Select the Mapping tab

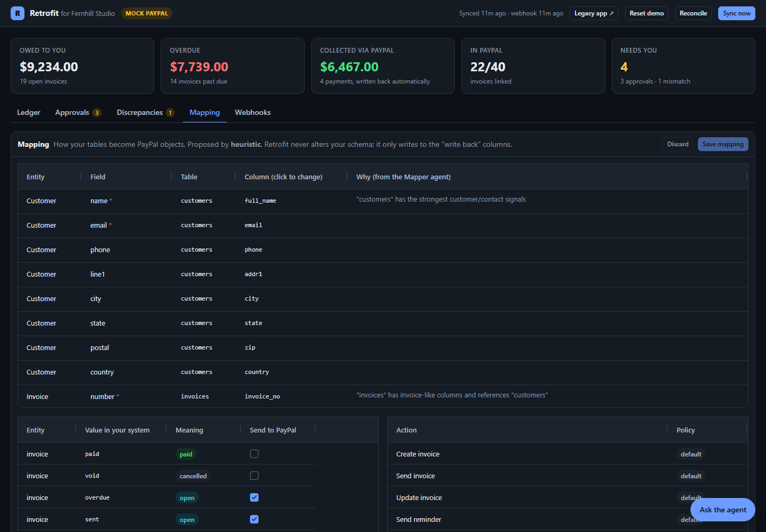click(205, 112)
